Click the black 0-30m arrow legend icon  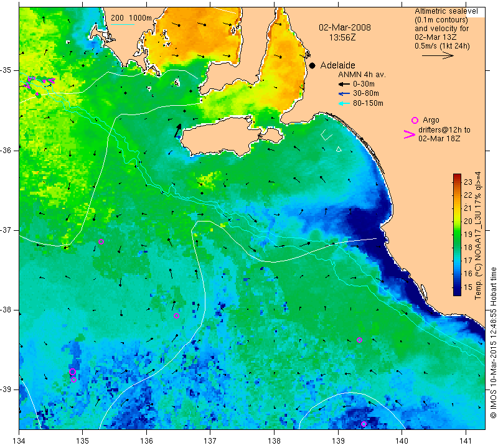click(x=344, y=84)
